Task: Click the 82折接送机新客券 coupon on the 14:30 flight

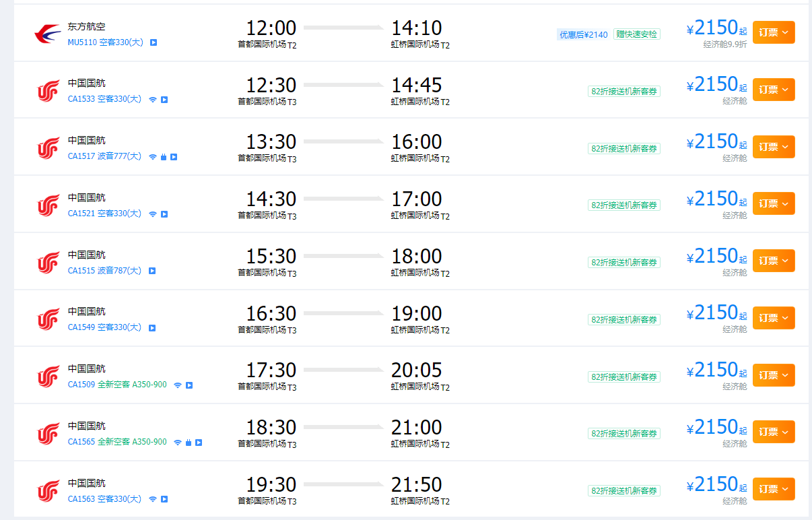Action: (624, 205)
